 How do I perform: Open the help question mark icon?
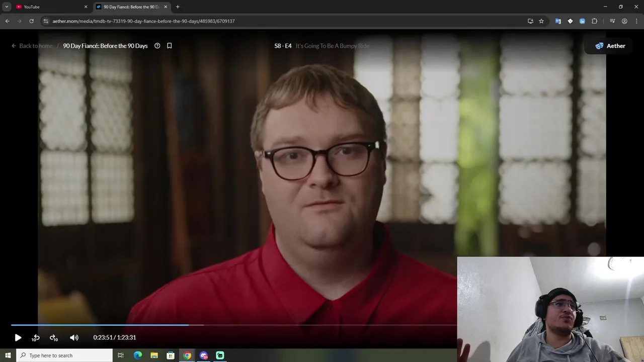(x=157, y=46)
